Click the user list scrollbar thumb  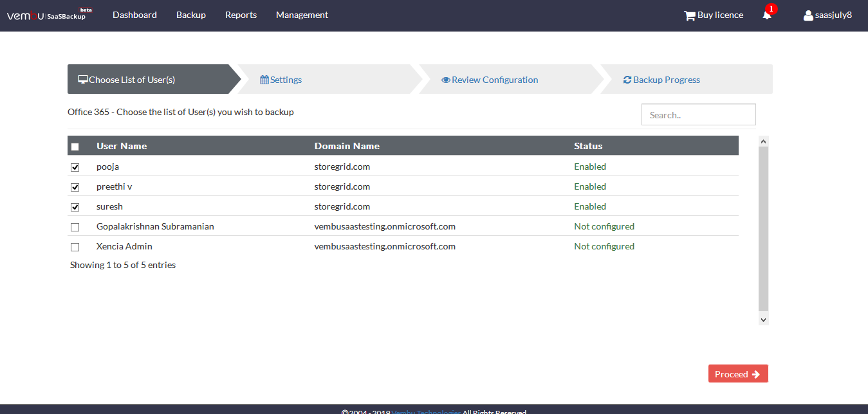[x=764, y=230]
